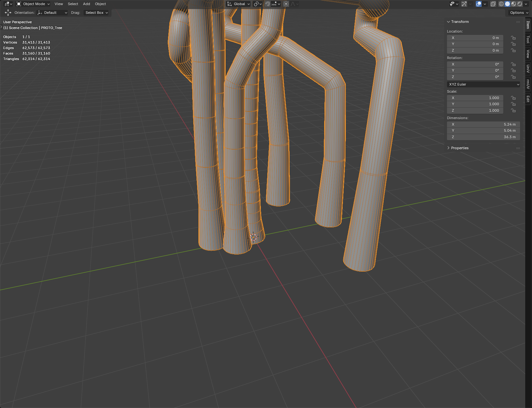
Task: Switch to material preview shading
Action: tap(514, 4)
